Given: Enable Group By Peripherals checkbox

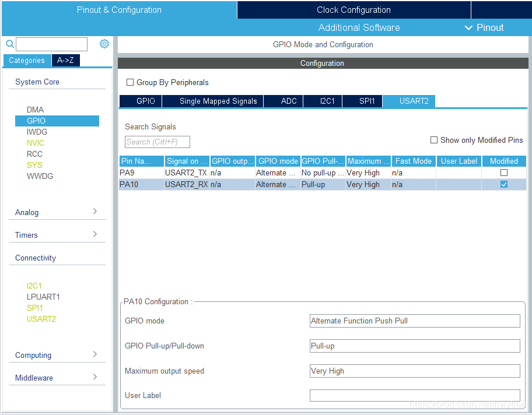Looking at the screenshot, I should tap(130, 82).
